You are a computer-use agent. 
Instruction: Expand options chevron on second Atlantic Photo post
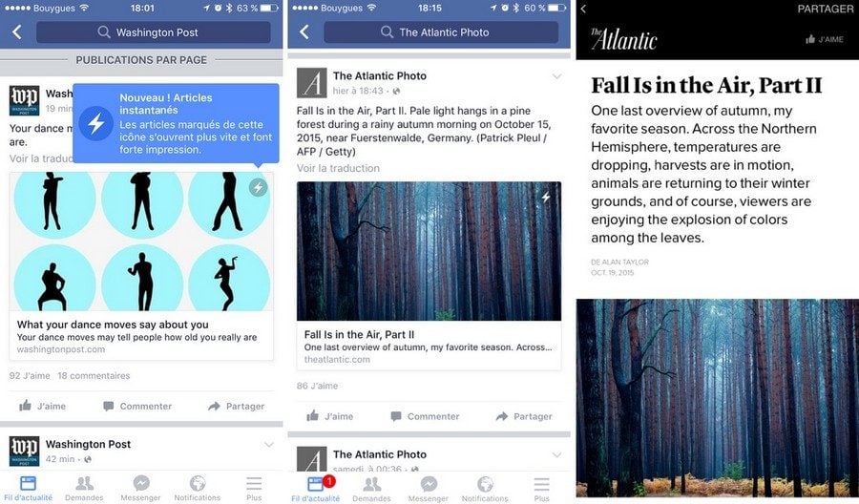tap(556, 454)
